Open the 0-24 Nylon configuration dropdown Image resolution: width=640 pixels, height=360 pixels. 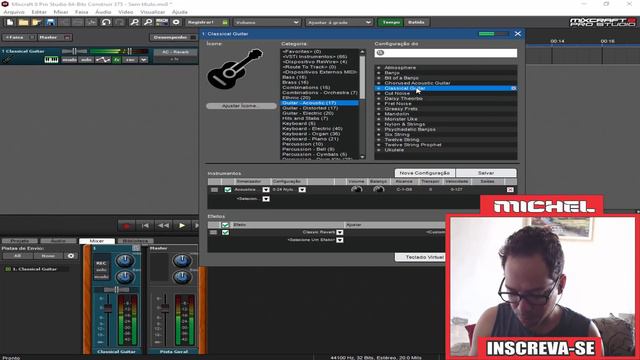tap(302, 190)
